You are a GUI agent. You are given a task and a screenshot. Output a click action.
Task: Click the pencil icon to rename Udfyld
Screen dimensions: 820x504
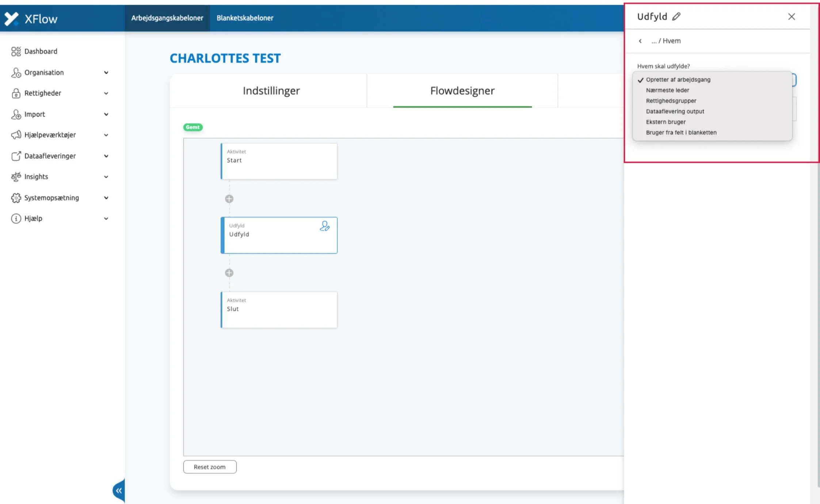(x=676, y=16)
